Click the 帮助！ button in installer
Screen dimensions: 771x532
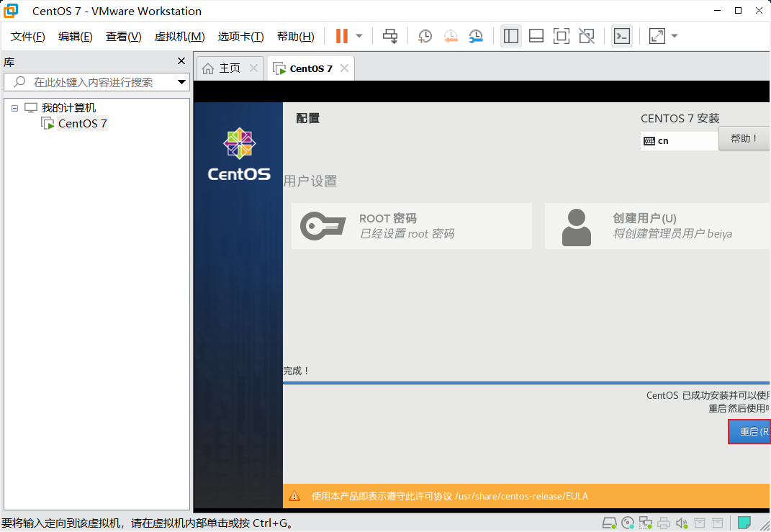click(x=744, y=139)
